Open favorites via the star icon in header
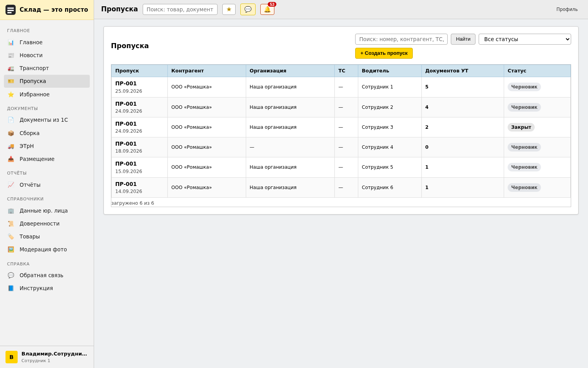 [229, 9]
